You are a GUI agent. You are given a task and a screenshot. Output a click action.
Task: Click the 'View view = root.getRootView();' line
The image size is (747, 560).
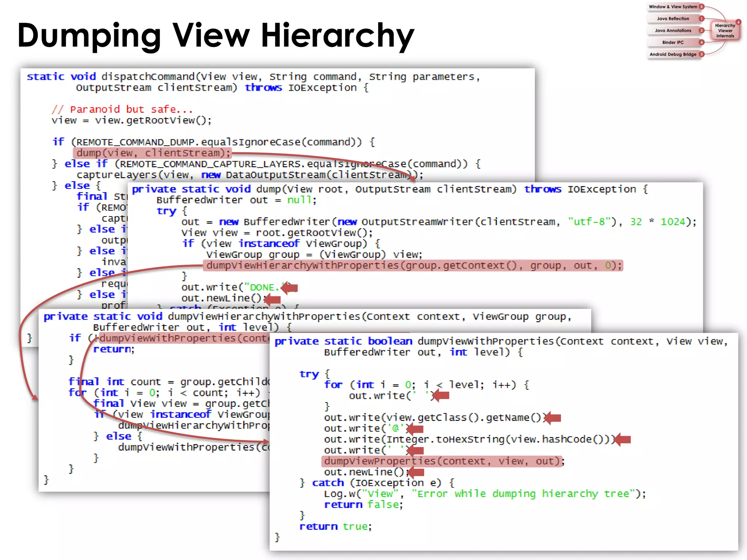[277, 233]
